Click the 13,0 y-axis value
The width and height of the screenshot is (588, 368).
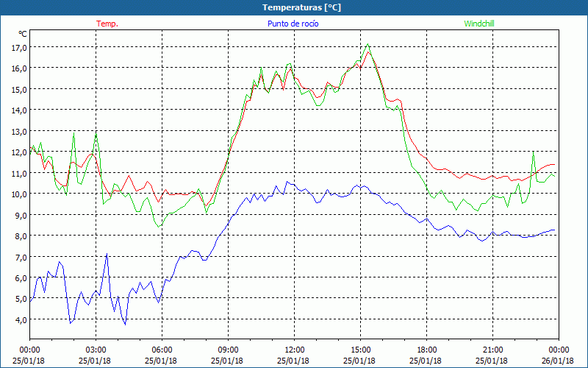click(x=20, y=132)
